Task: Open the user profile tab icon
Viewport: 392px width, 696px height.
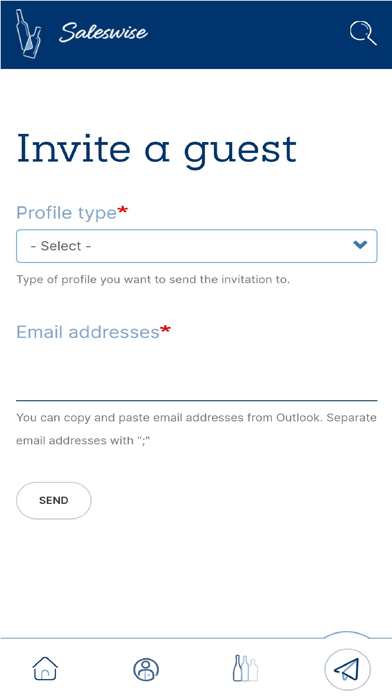Action: pos(146,669)
